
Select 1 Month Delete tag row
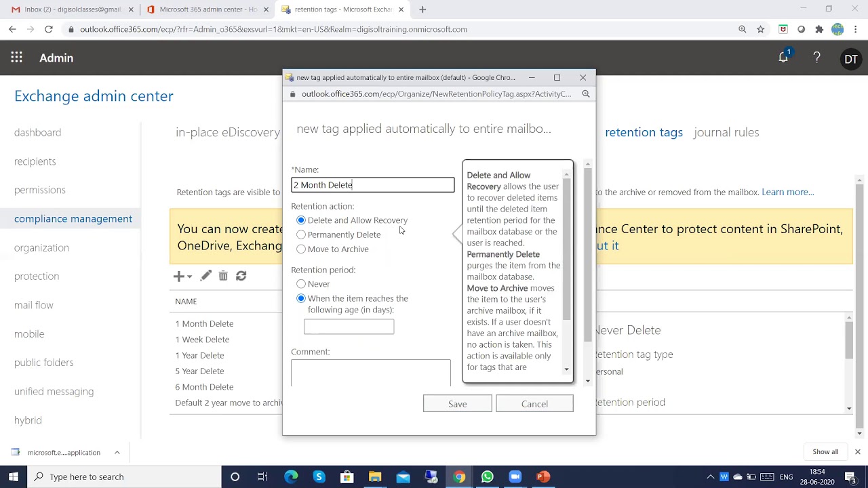pyautogui.click(x=204, y=324)
